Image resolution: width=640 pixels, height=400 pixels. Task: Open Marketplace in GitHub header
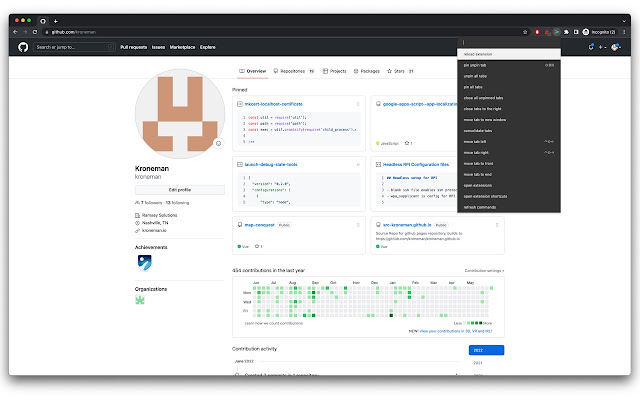182,47
